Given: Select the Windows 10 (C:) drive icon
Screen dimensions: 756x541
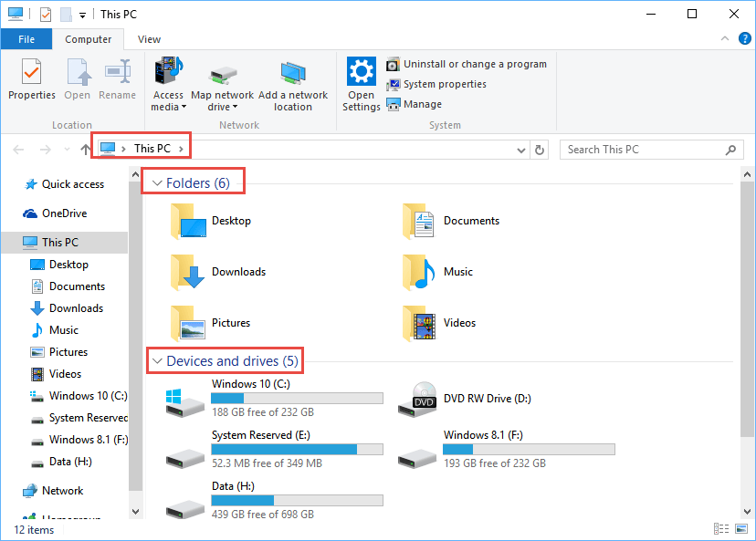Looking at the screenshot, I should point(184,402).
